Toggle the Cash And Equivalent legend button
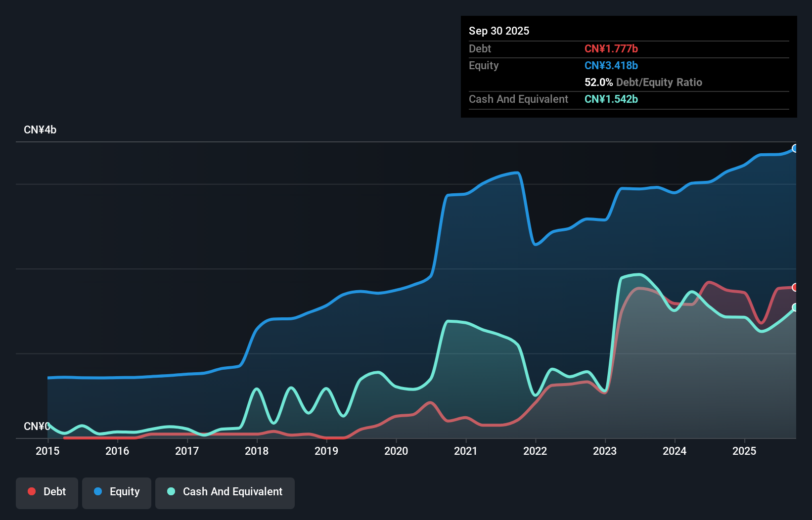 point(225,493)
